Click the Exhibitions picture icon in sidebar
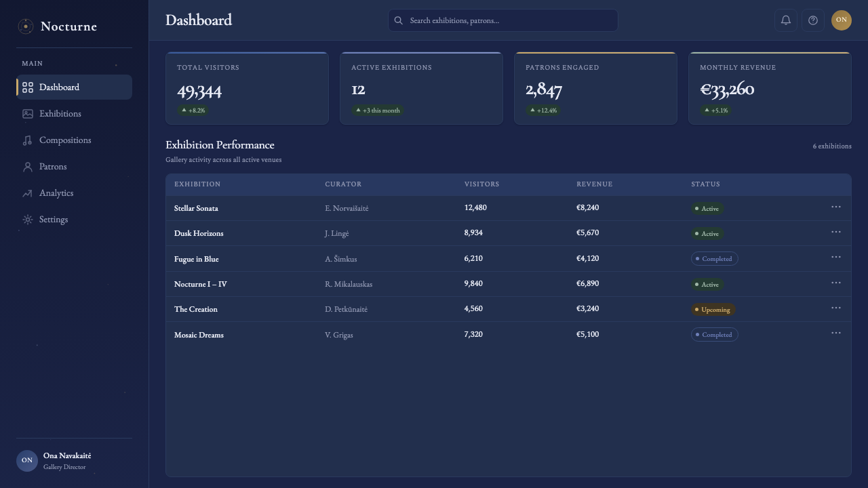This screenshot has height=488, width=868. pos(28,114)
